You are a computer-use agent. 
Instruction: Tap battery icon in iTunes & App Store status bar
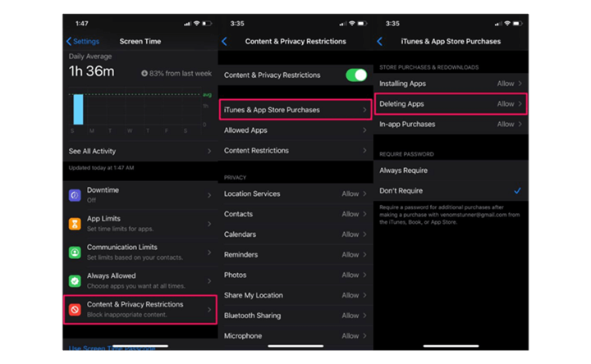(517, 23)
